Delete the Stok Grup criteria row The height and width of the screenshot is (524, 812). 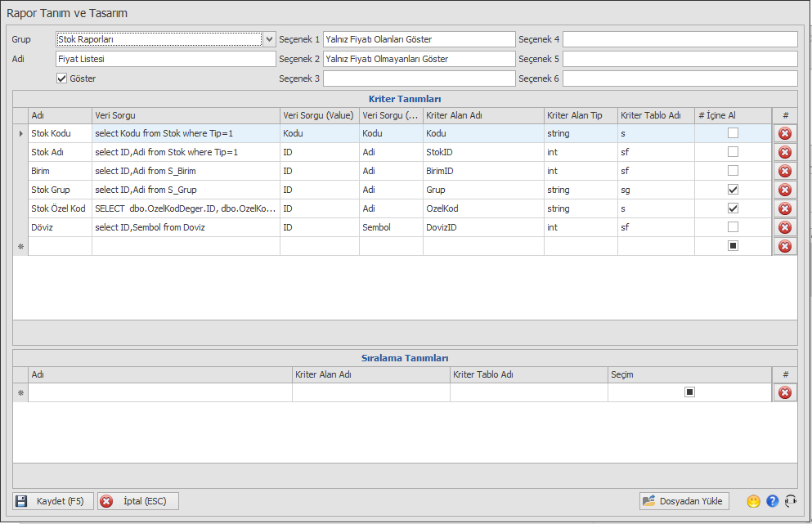tap(784, 190)
